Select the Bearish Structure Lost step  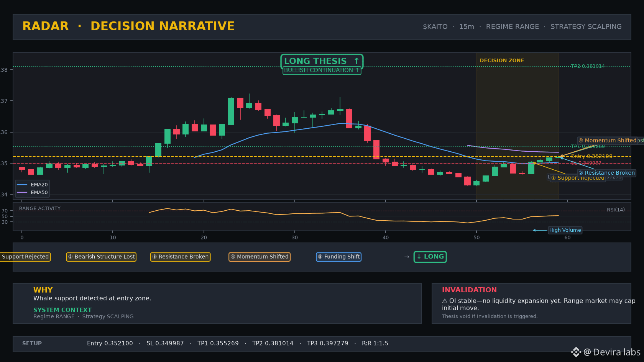coord(101,257)
